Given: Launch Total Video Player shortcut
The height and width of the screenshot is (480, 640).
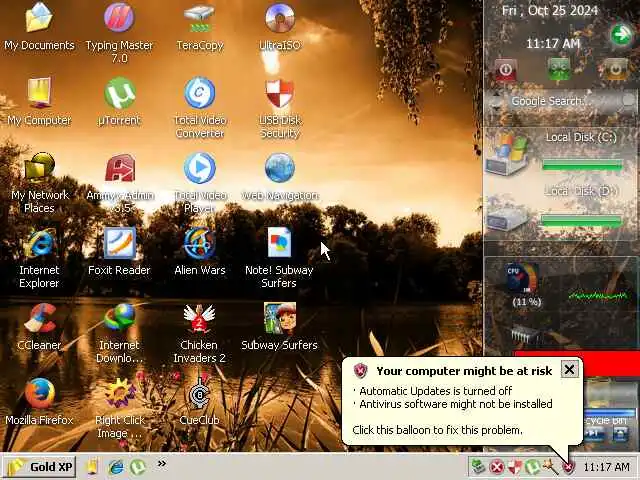Looking at the screenshot, I should 200,168.
